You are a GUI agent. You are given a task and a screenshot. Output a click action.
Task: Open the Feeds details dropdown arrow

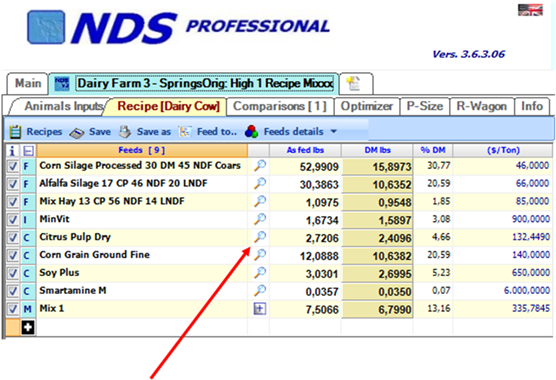coord(333,132)
